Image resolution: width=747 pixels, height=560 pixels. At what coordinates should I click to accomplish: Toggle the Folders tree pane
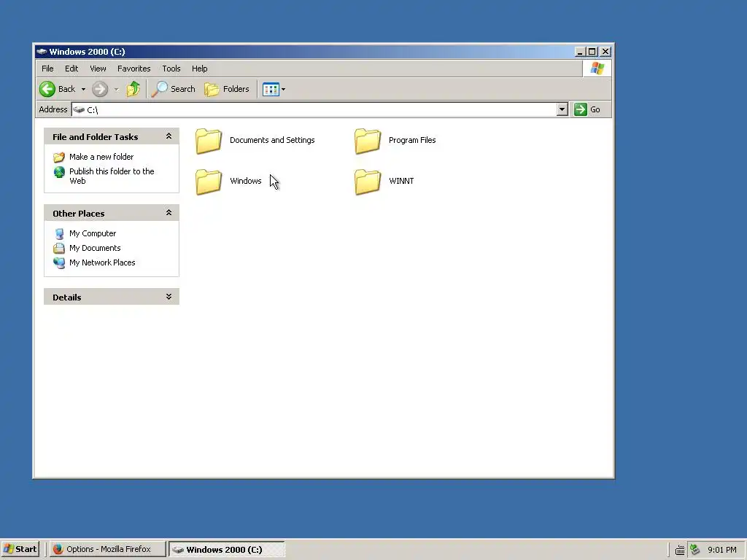[x=227, y=89]
